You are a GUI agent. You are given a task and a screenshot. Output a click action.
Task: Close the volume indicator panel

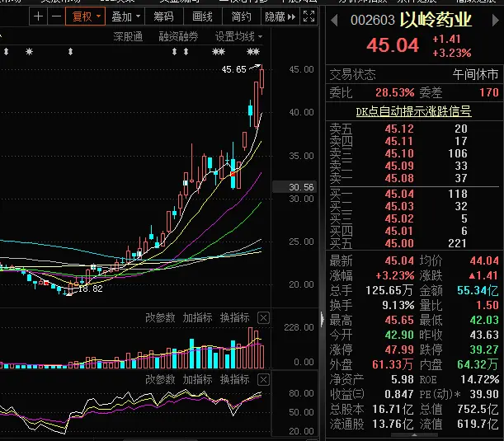pos(263,318)
